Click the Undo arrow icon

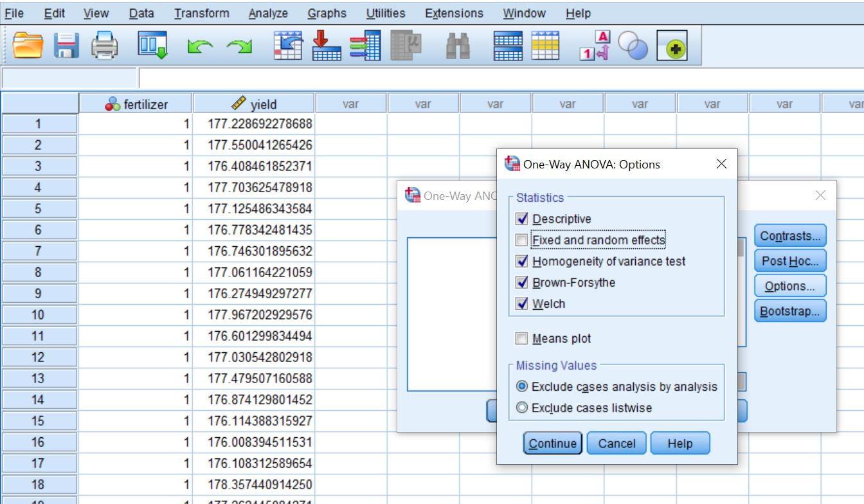[199, 47]
